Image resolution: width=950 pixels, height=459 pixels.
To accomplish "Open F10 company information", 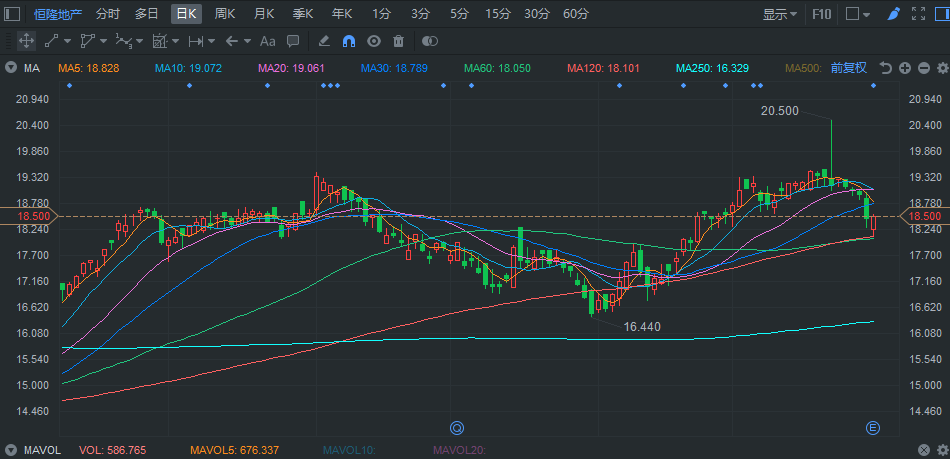I will pos(822,14).
